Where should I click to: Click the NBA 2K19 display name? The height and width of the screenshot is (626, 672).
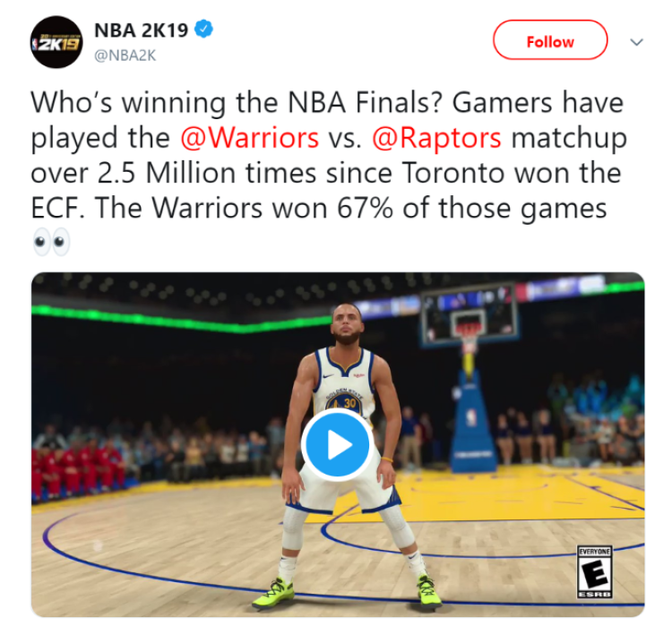(141, 30)
